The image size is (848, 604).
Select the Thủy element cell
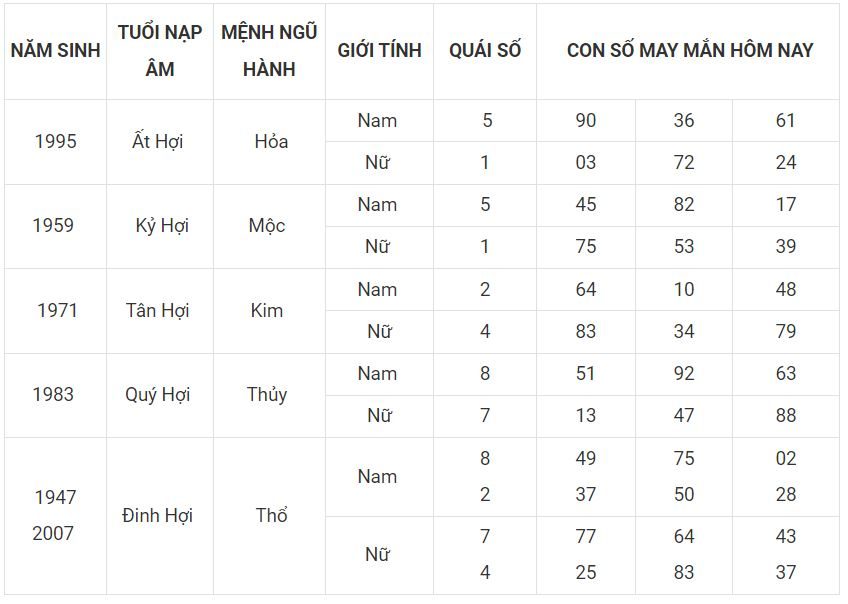pyautogui.click(x=267, y=394)
